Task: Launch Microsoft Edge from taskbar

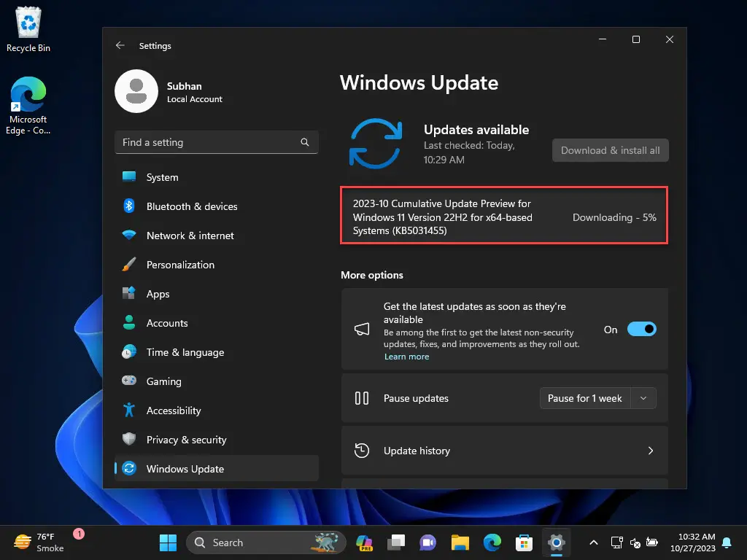Action: pos(492,542)
